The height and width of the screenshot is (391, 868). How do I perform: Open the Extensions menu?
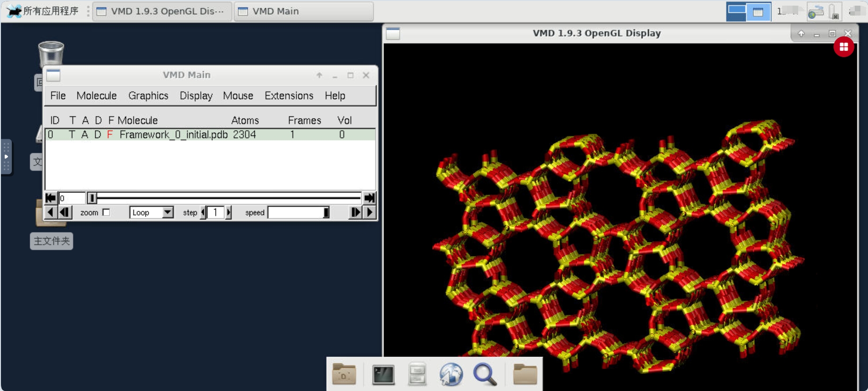pyautogui.click(x=289, y=96)
